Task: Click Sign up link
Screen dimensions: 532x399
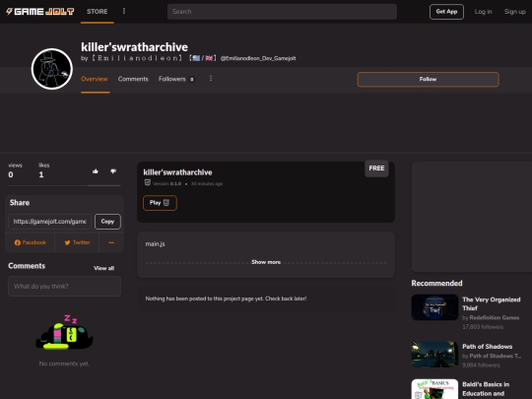Action: click(x=514, y=12)
